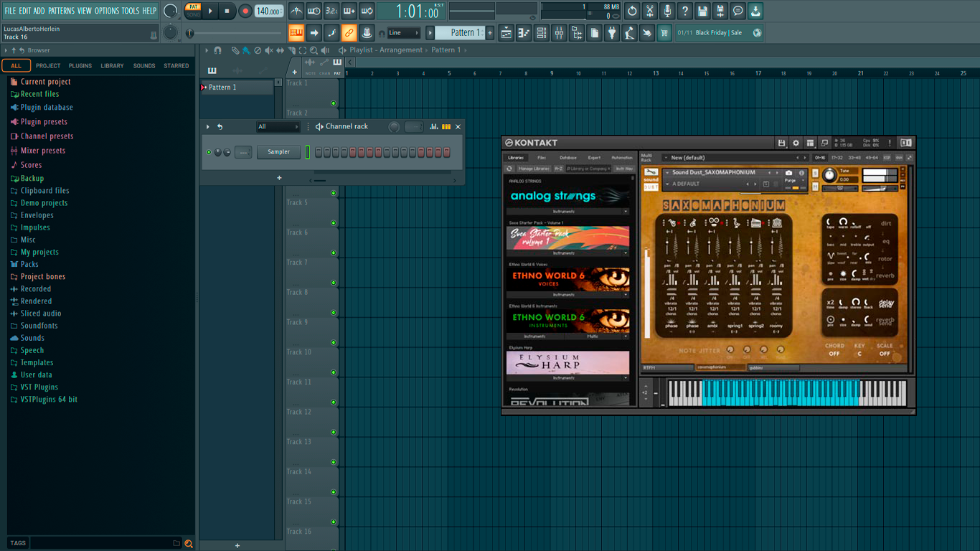
Task: Open Analog Strings Instruments dropdown
Action: point(567,212)
